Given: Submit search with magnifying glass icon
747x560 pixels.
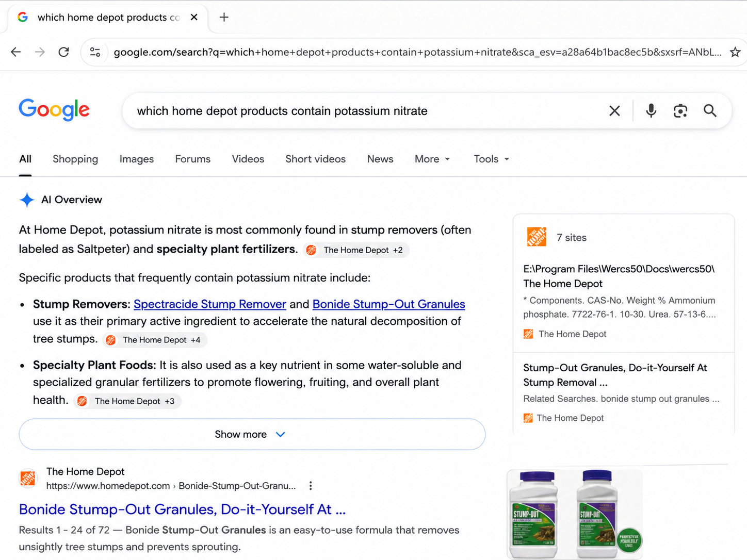Looking at the screenshot, I should click(710, 111).
